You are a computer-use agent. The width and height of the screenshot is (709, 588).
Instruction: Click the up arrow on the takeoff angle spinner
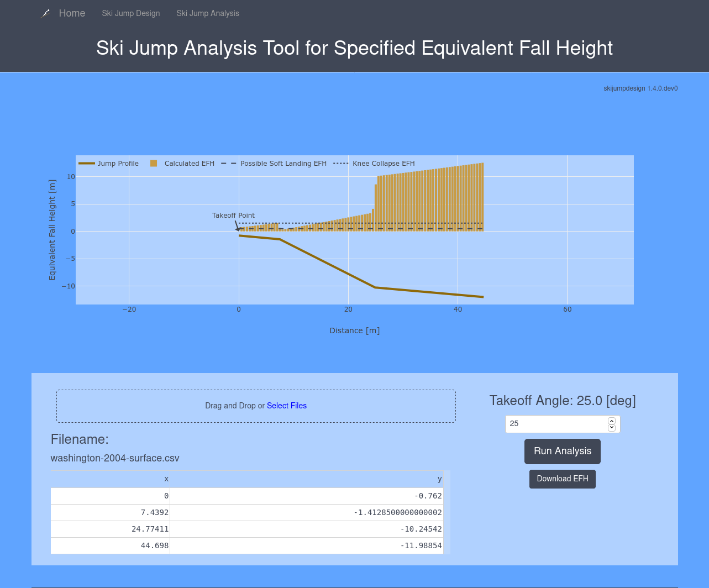click(x=611, y=420)
